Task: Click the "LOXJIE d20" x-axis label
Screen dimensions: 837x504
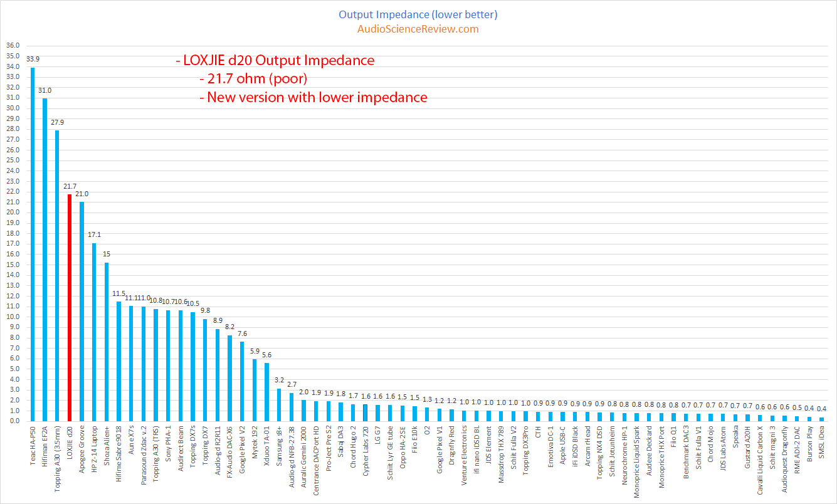Action: coord(70,444)
